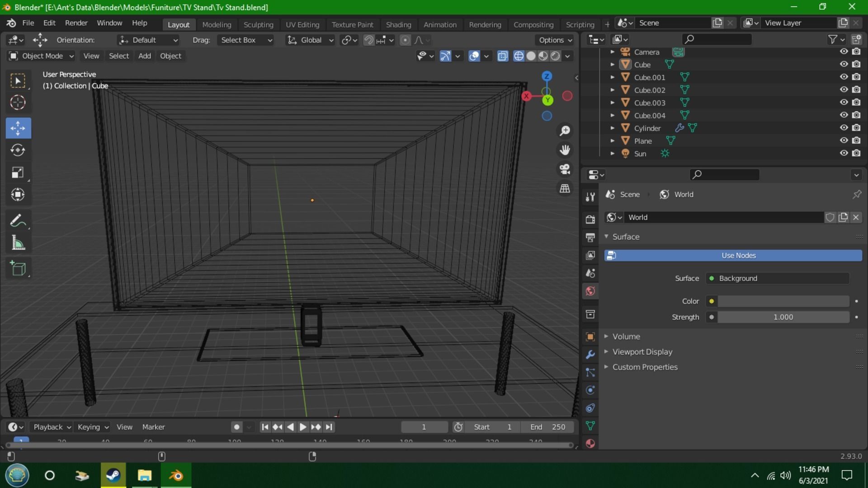Click the world Color swatch
This screenshot has height=488, width=868.
783,301
